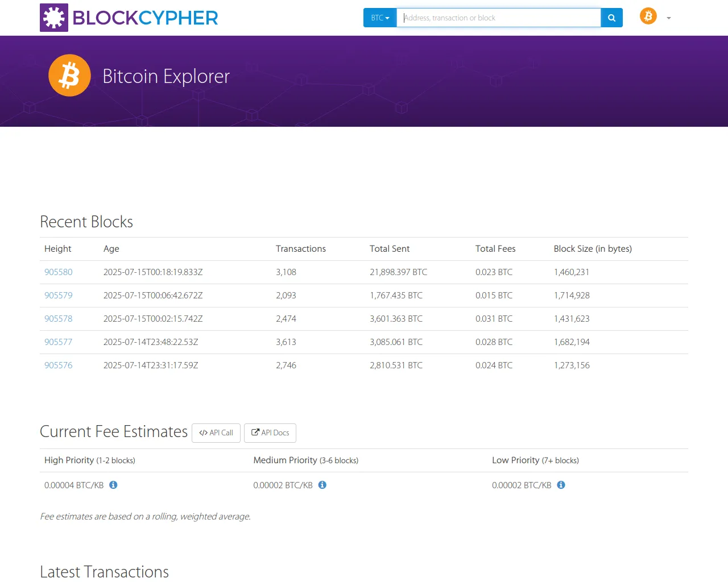Click the 0.00004 BTC/KB fee value
Image resolution: width=728 pixels, height=582 pixels.
(74, 485)
